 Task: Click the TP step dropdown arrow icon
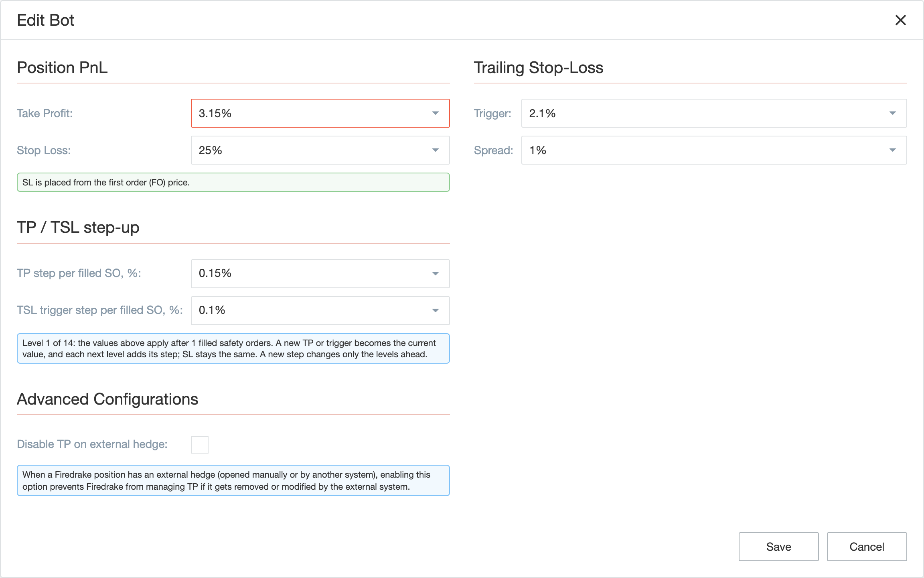[436, 274]
